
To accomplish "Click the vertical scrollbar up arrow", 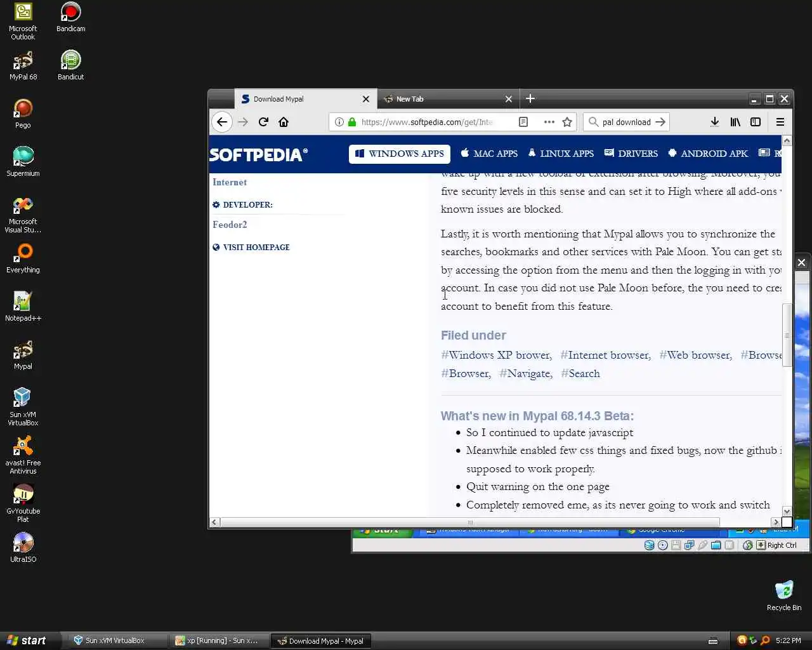I will 787,140.
